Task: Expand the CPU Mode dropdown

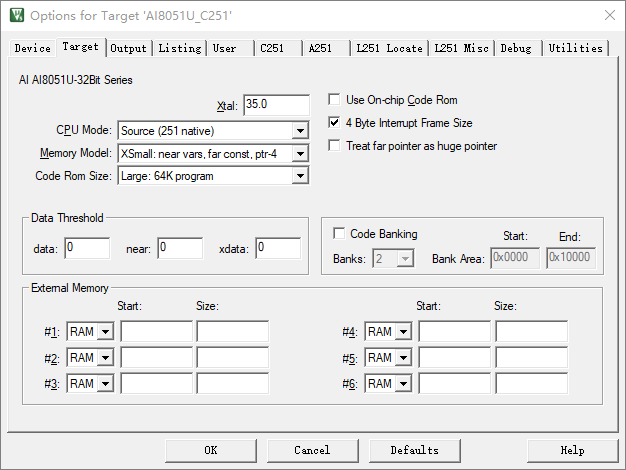Action: coord(300,131)
